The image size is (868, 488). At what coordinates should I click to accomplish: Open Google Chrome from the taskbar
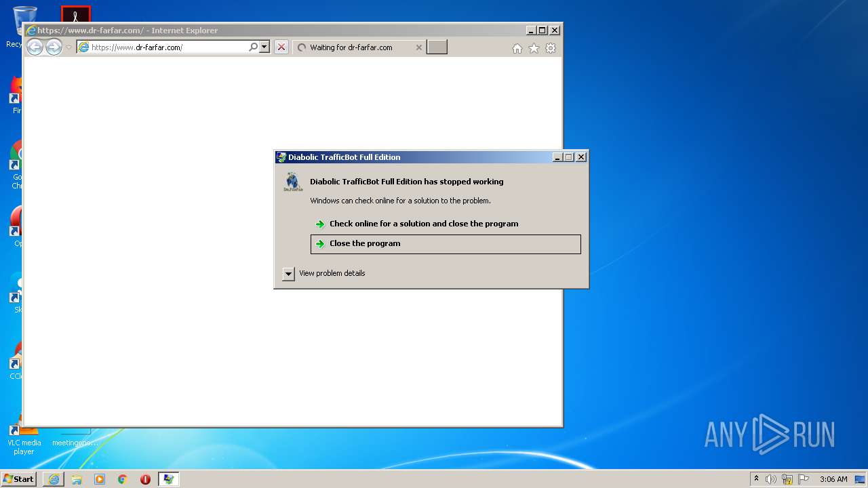point(123,479)
